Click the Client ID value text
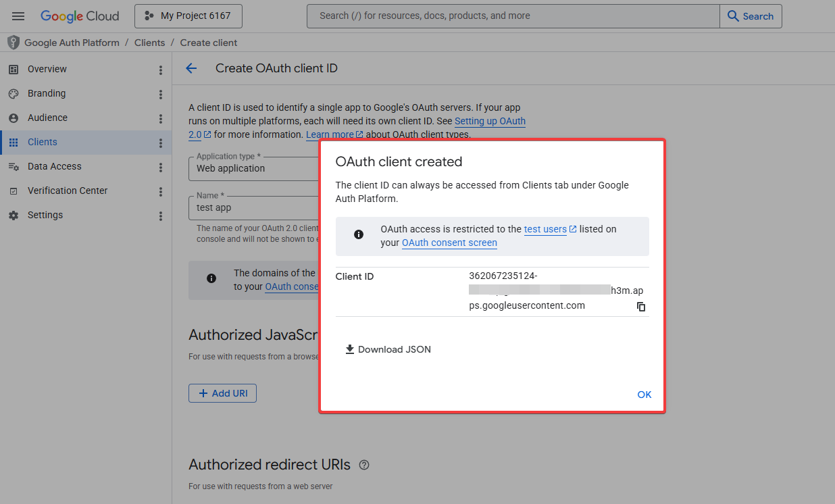Screen dimensions: 835x504 tap(556, 291)
